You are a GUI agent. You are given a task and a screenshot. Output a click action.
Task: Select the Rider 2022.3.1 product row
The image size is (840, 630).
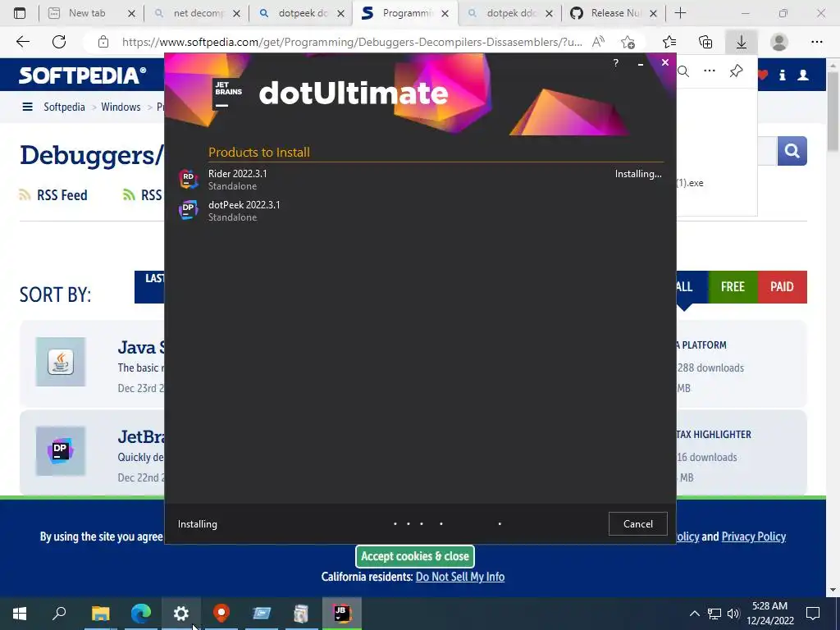(x=421, y=180)
